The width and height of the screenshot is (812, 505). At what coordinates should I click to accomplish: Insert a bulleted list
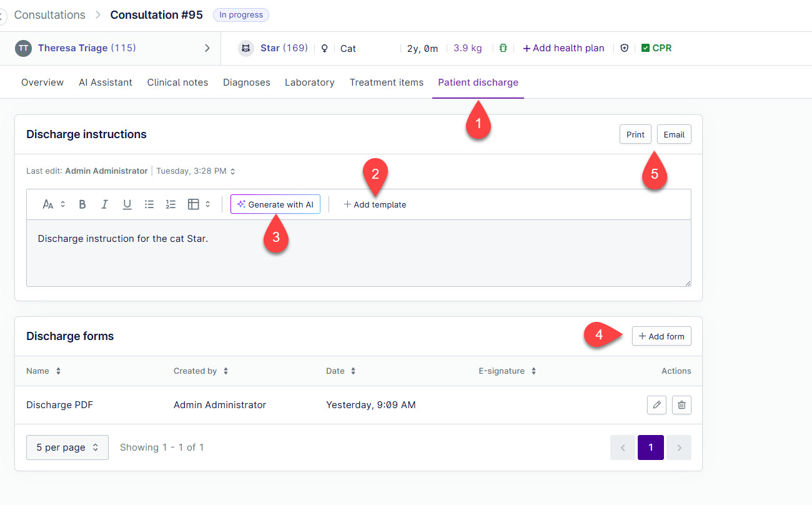[149, 204]
